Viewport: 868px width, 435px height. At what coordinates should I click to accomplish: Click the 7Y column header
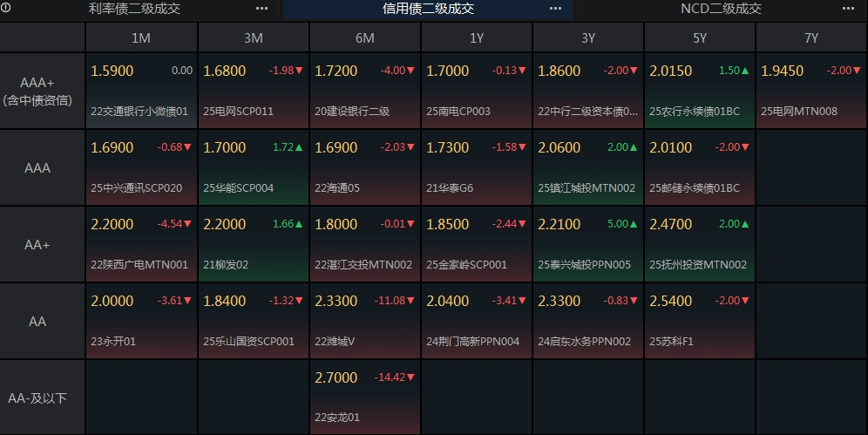tap(811, 37)
